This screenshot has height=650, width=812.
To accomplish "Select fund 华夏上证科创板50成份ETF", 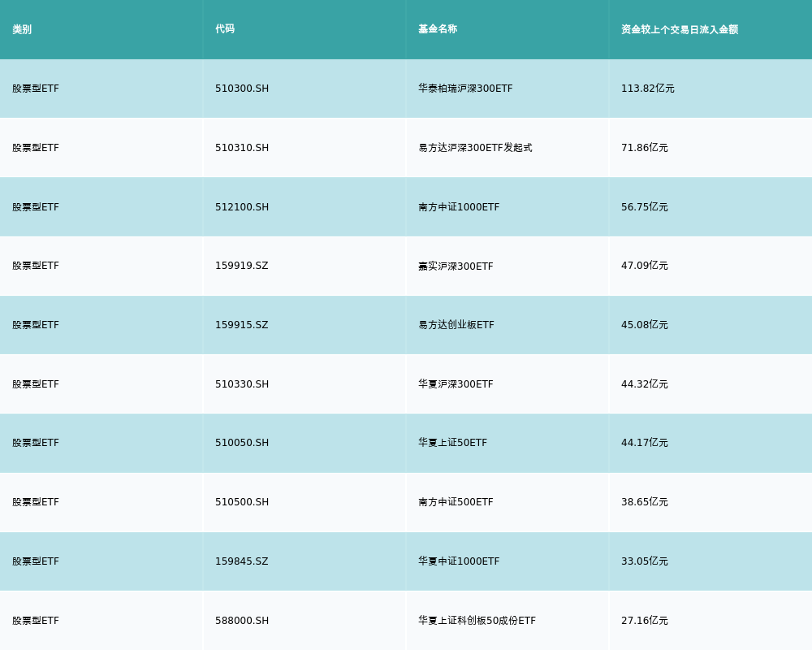I will click(x=477, y=621).
